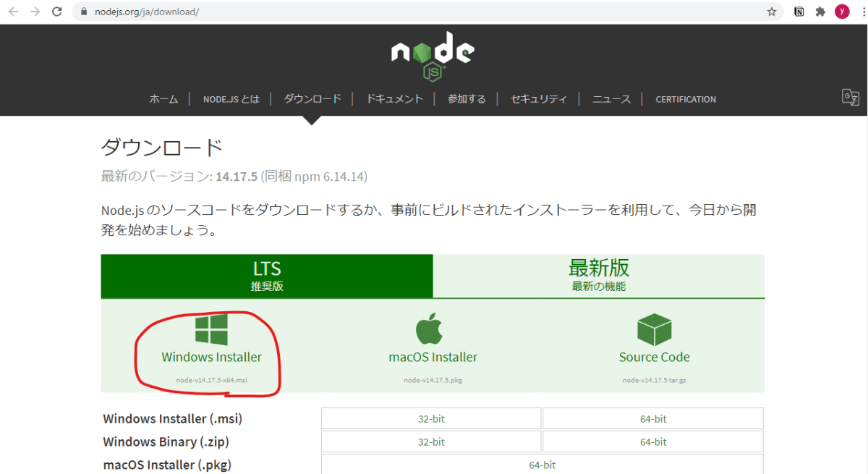This screenshot has height=474, width=868.
Task: Open the Extensions puzzle-piece icon
Action: coord(820,12)
